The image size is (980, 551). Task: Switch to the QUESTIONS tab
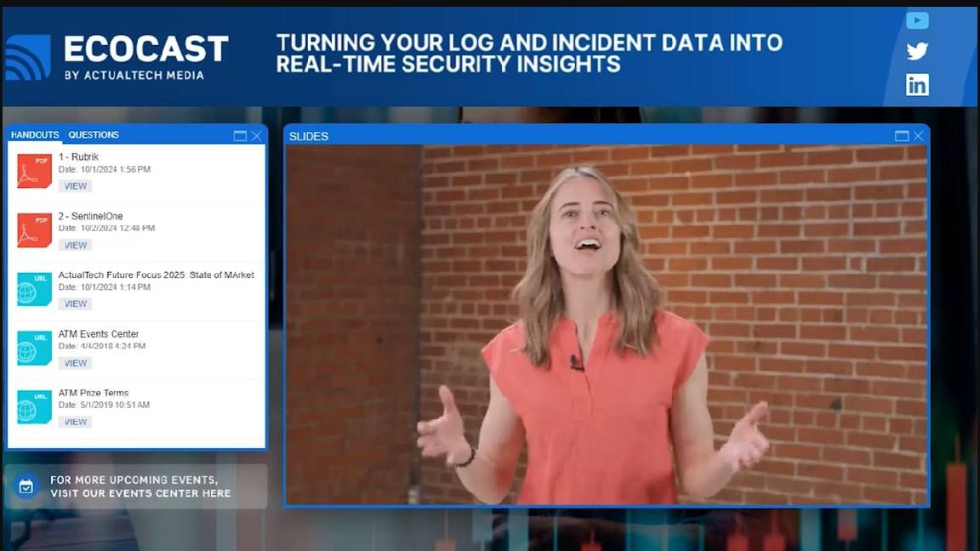[x=94, y=134]
